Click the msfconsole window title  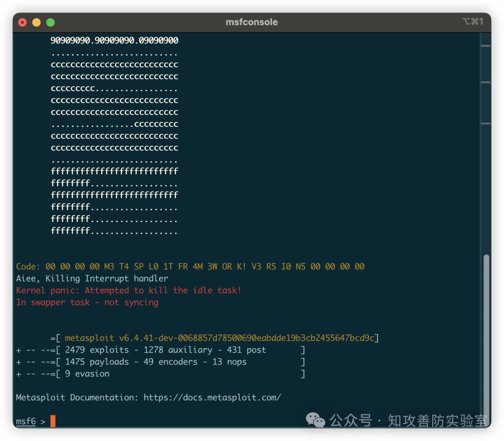[252, 22]
